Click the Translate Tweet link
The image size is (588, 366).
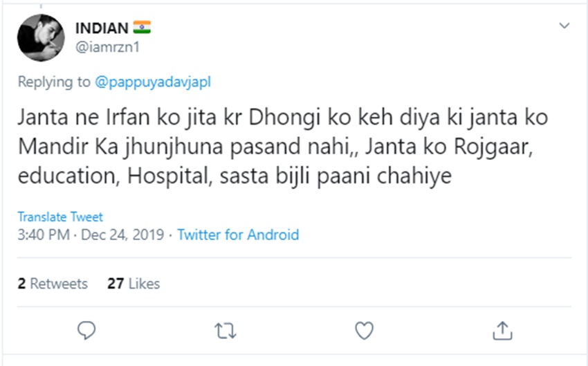click(x=60, y=217)
